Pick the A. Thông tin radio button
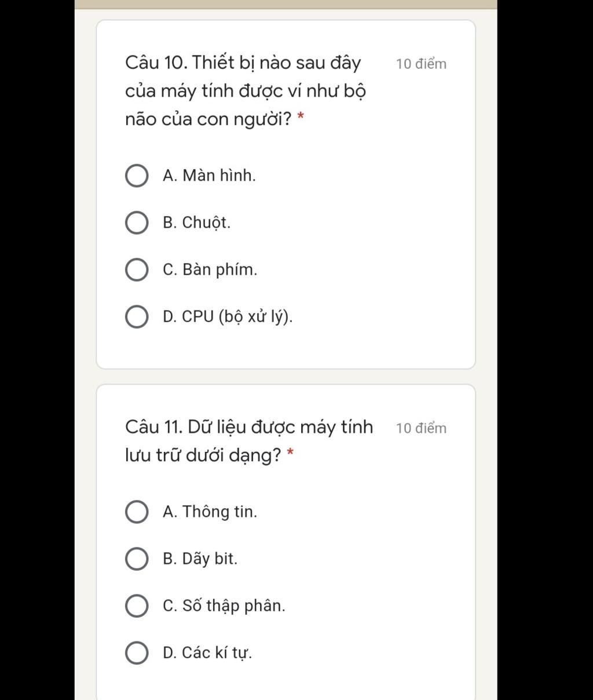593x700 pixels. pos(136,512)
